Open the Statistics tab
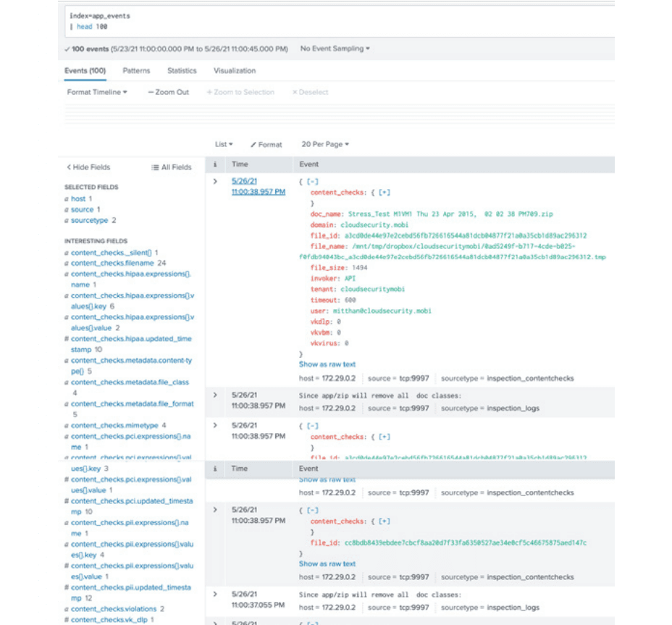 click(x=181, y=70)
